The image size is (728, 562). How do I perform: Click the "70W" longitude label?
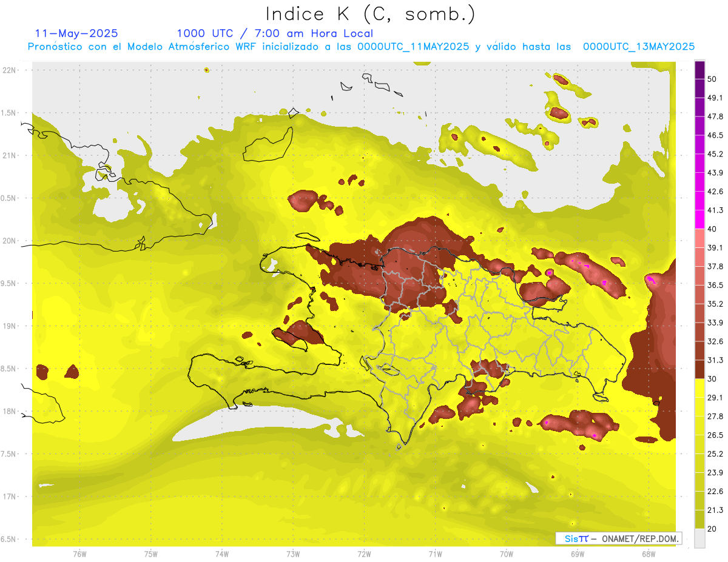click(x=507, y=554)
